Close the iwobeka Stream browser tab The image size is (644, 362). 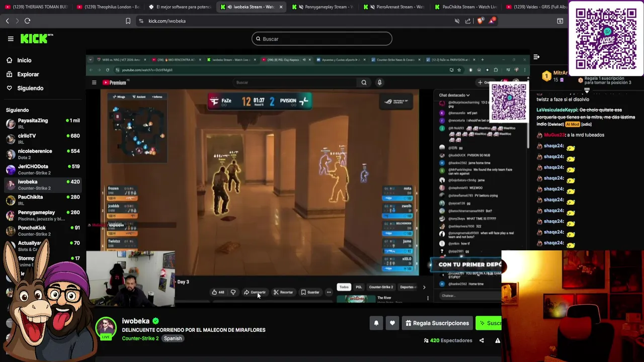tap(281, 7)
